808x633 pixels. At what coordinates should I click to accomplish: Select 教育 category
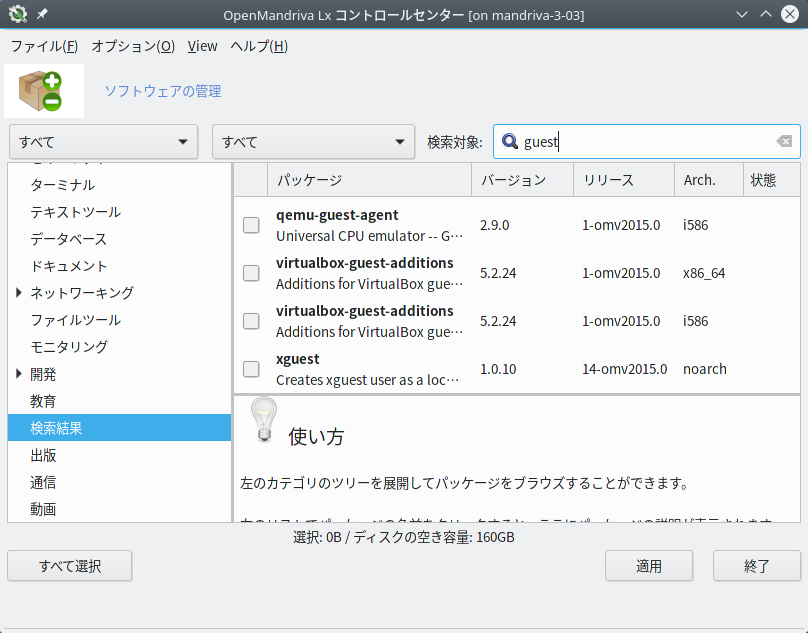[43, 401]
